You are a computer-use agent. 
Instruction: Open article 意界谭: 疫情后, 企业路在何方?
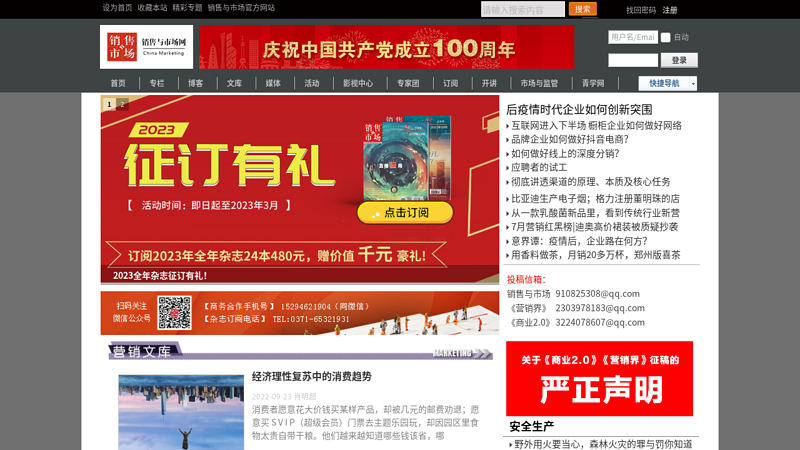pos(580,241)
